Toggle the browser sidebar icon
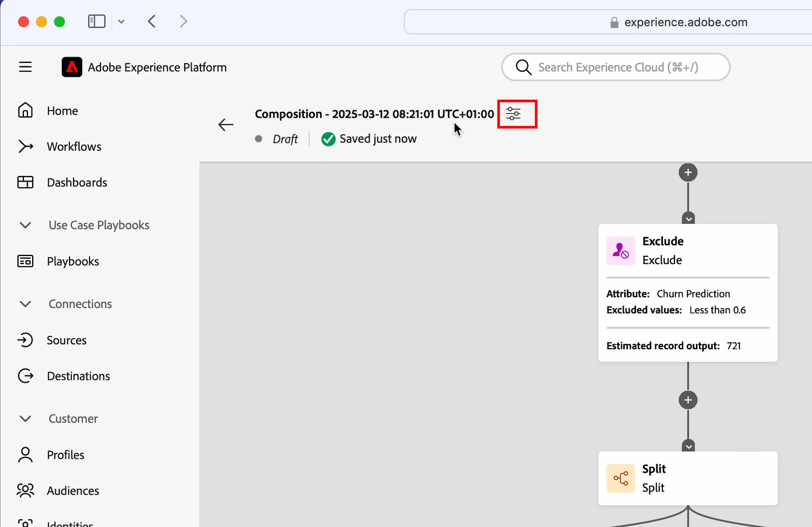Screen dimensions: 812x527 [97, 21]
